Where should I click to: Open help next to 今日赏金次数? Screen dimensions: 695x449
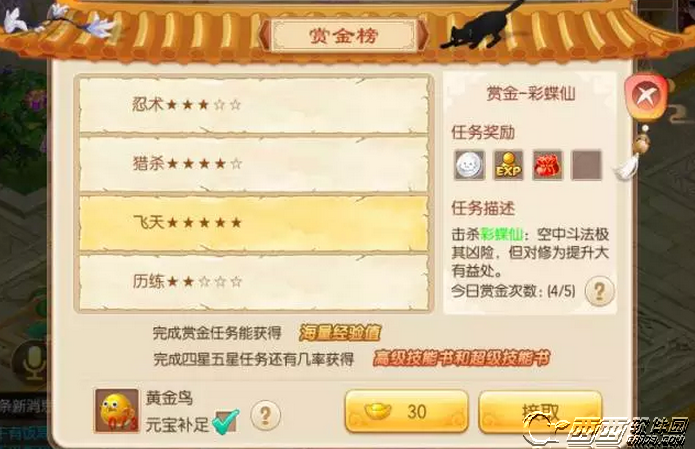(x=599, y=291)
